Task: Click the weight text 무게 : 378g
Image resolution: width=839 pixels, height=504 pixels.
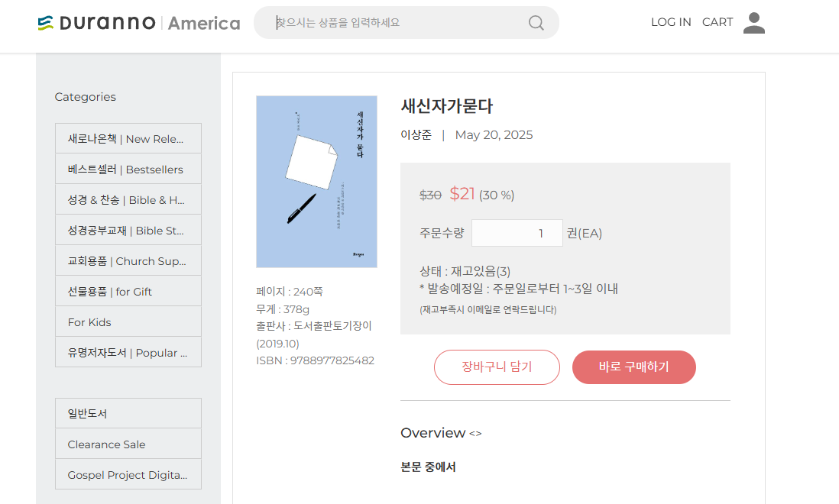Action: (x=283, y=309)
